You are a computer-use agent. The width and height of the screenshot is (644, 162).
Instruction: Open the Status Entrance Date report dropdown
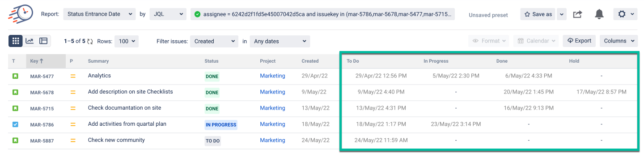tap(99, 14)
